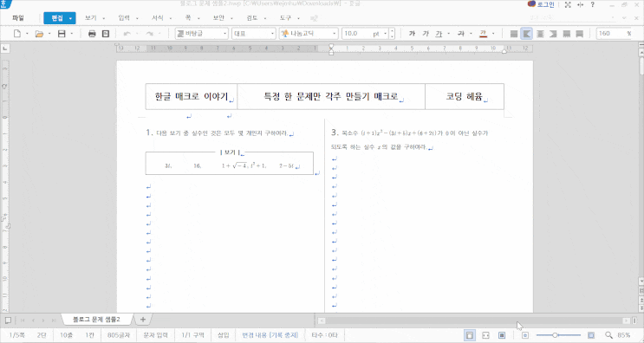Image resolution: width=644 pixels, height=343 pixels.
Task: Select divide paragraph alignment
Action: (x=580, y=34)
